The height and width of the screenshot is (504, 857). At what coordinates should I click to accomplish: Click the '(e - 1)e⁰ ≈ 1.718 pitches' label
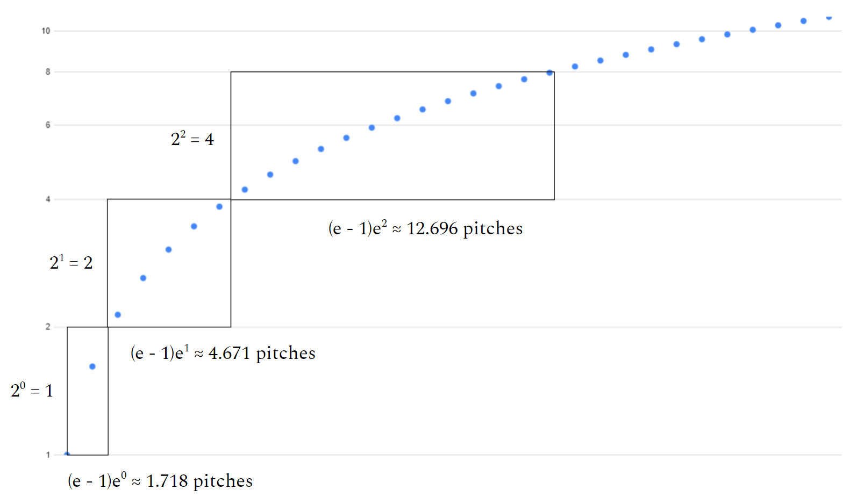[x=160, y=481]
